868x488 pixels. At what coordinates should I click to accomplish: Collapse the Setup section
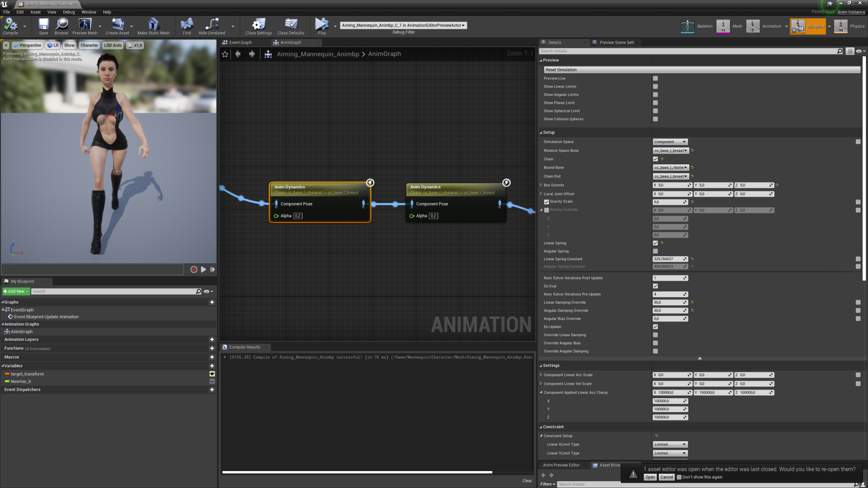541,133
